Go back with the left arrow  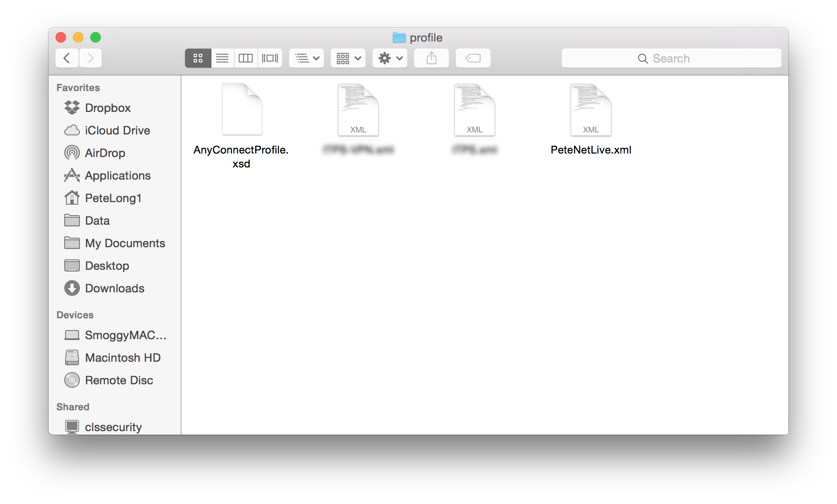coord(67,58)
